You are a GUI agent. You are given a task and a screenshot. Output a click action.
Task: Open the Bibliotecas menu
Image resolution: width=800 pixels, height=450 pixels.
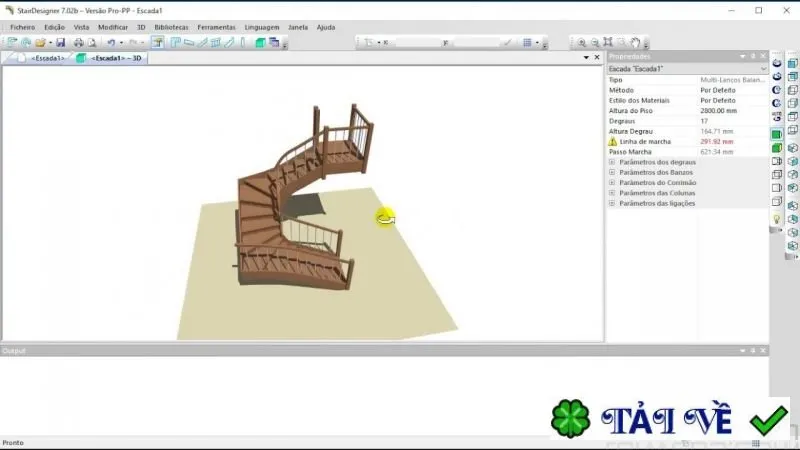click(171, 27)
